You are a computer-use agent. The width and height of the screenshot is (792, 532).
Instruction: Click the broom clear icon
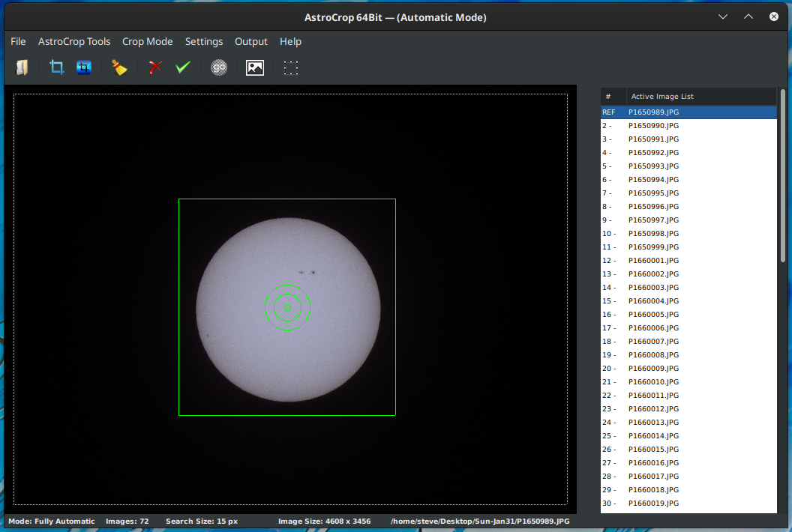coord(119,67)
